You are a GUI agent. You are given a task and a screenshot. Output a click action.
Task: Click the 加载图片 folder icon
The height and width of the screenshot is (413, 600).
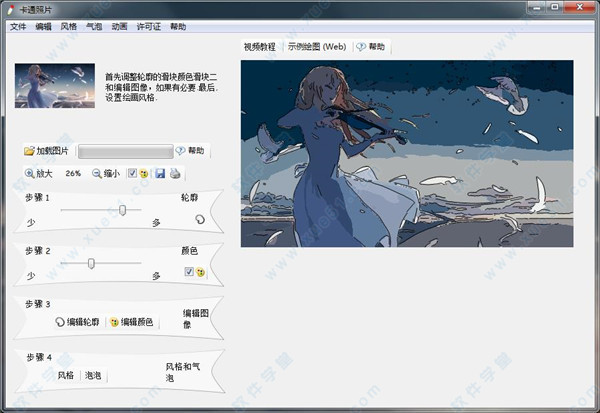point(29,151)
